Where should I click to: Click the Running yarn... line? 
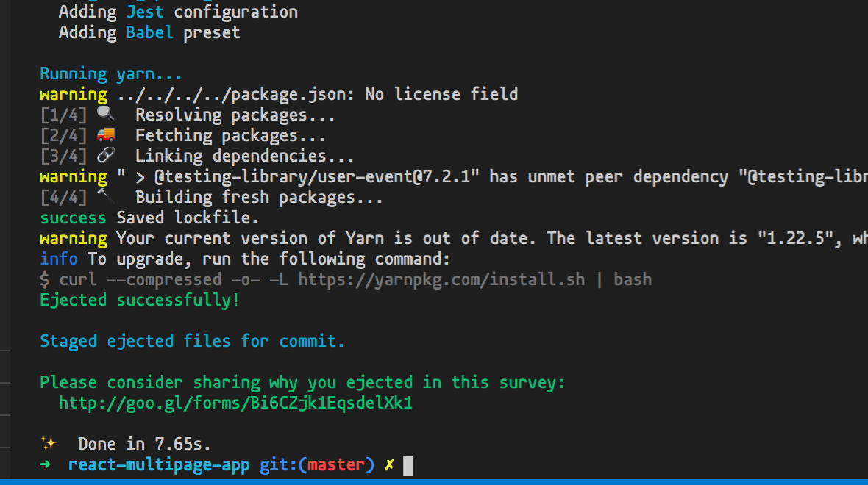(110, 73)
